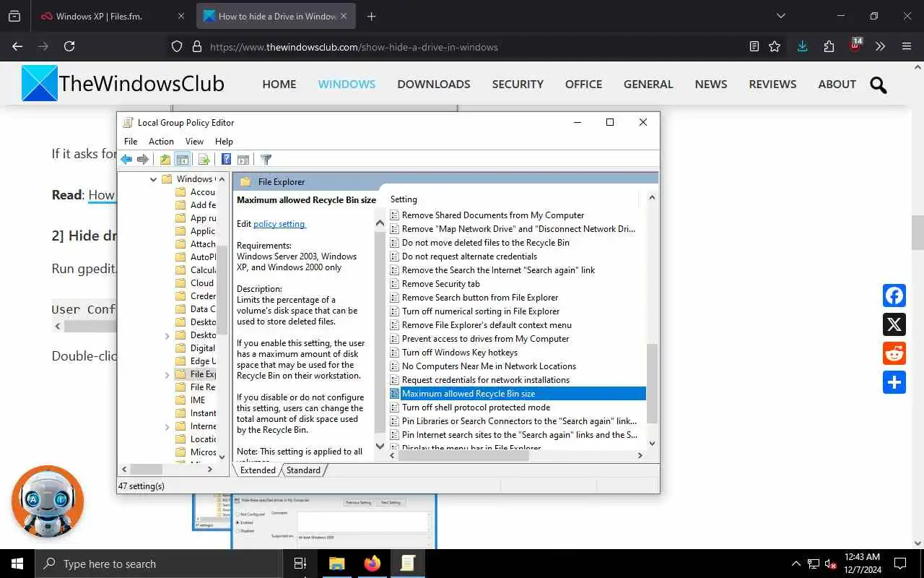Click the 'policy setting' edit link
This screenshot has width=924, height=578.
pyautogui.click(x=279, y=224)
